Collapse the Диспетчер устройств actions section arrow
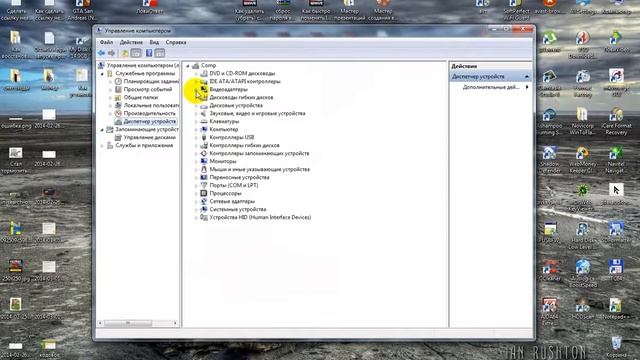The width and height of the screenshot is (640, 360). pyautogui.click(x=527, y=76)
